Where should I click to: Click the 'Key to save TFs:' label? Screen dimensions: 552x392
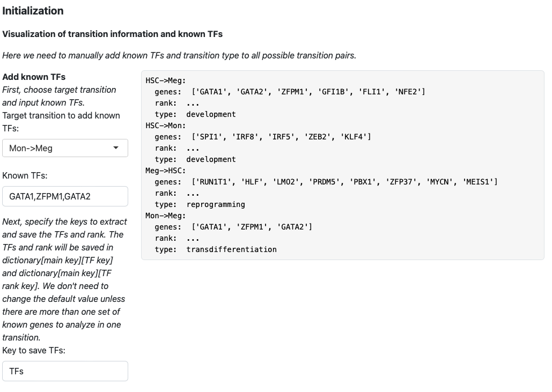[34, 351]
